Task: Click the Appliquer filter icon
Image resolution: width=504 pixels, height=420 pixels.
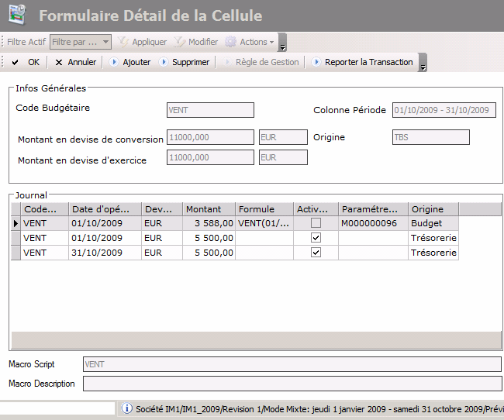Action: (x=123, y=42)
